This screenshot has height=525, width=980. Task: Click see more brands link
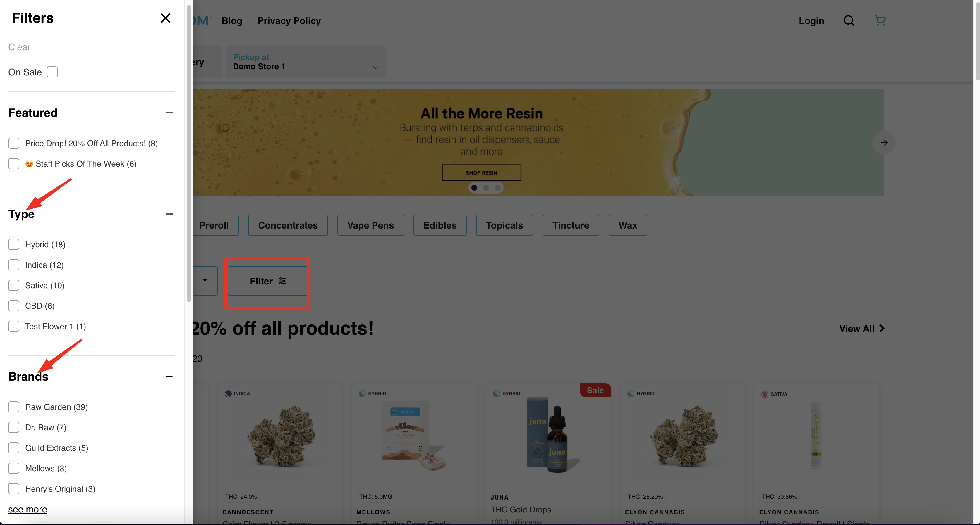pyautogui.click(x=28, y=510)
